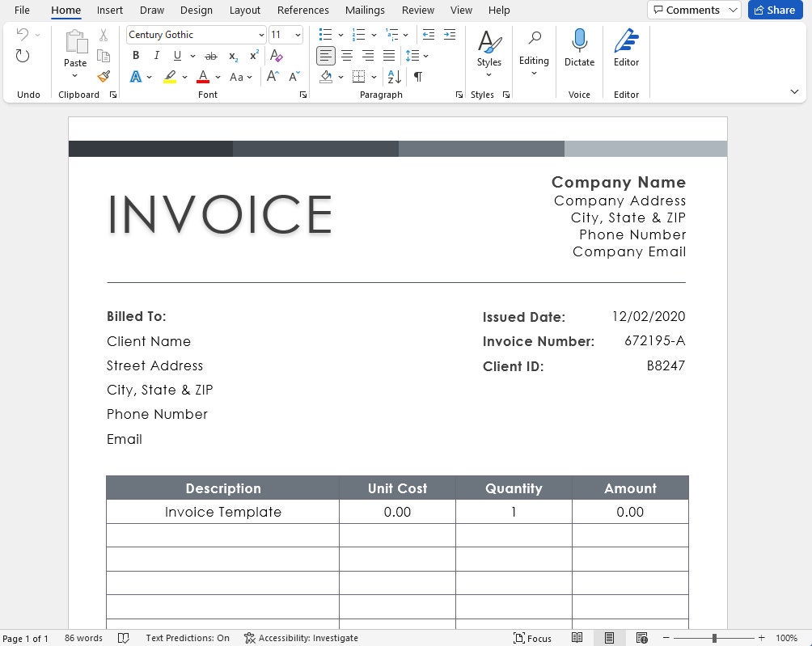Screen dimensions: 812x646
Task: Click the Undo arrow icon
Action: tap(23, 35)
